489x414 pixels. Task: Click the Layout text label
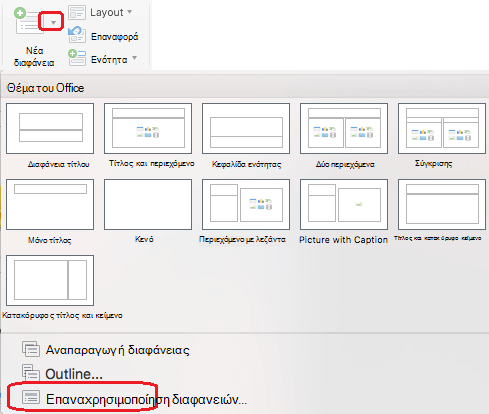point(107,12)
